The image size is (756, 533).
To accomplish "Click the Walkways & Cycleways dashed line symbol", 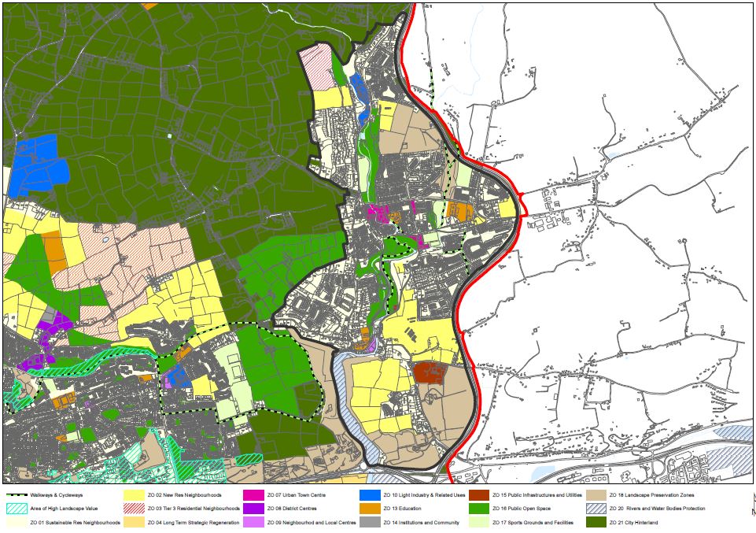I will pos(16,495).
